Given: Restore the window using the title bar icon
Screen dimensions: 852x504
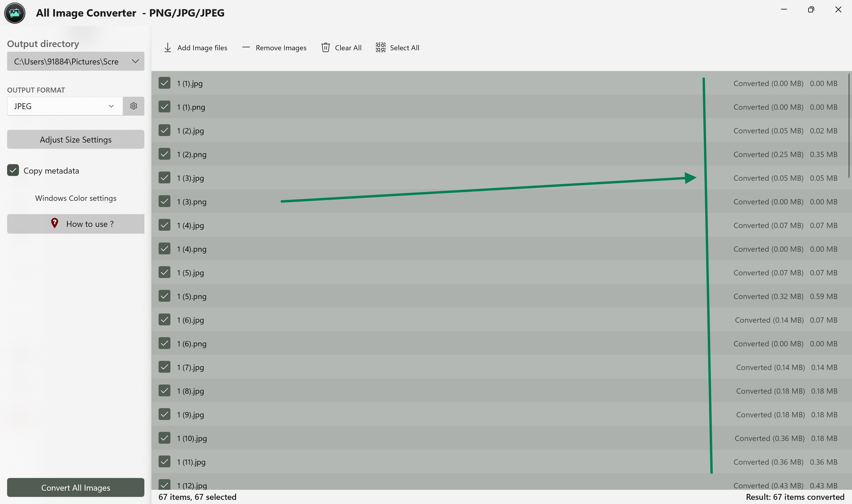Looking at the screenshot, I should tap(811, 9).
